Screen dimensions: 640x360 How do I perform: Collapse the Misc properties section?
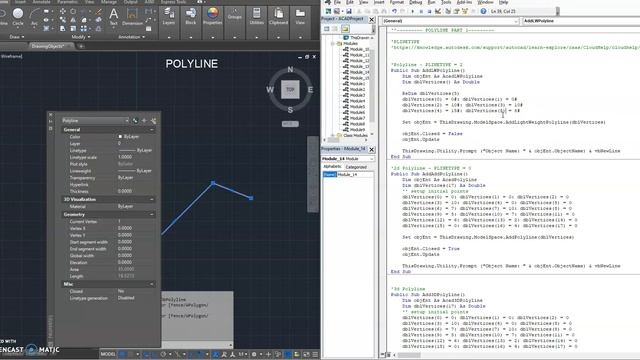coord(152,284)
